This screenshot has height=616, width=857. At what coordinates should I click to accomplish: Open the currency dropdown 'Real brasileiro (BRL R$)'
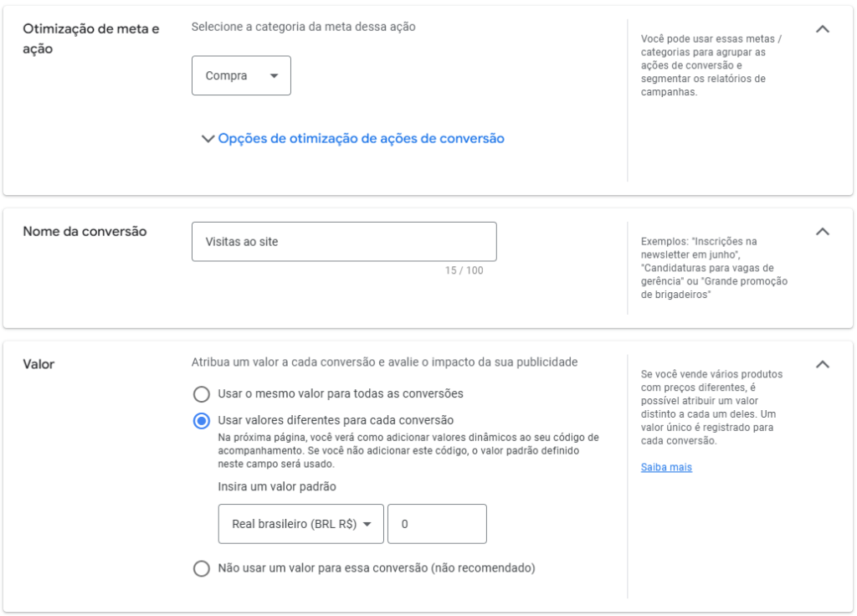click(300, 523)
